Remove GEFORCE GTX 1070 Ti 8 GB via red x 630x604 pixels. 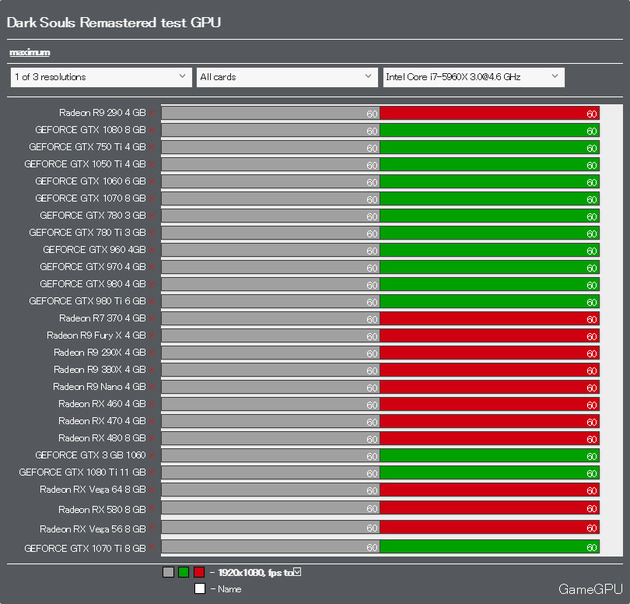click(x=152, y=546)
